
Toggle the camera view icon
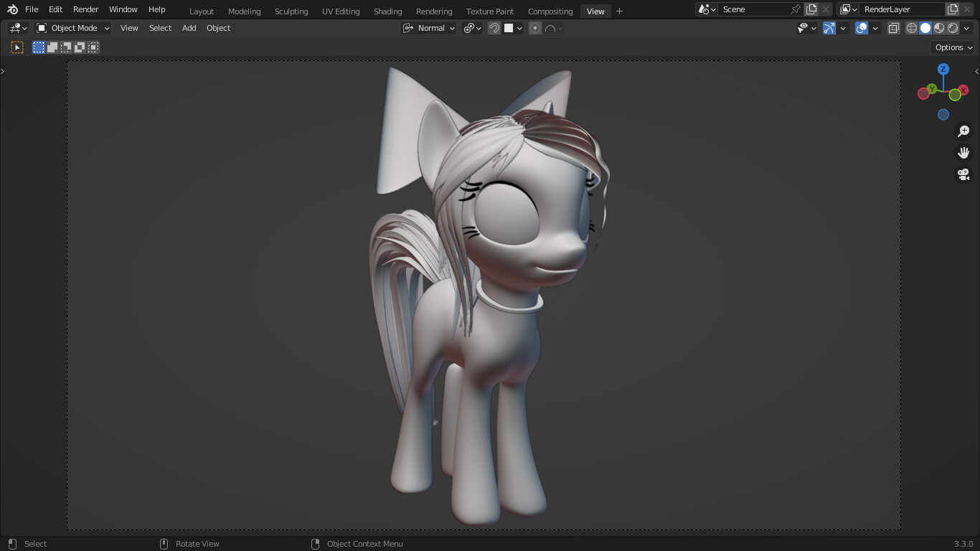(963, 174)
